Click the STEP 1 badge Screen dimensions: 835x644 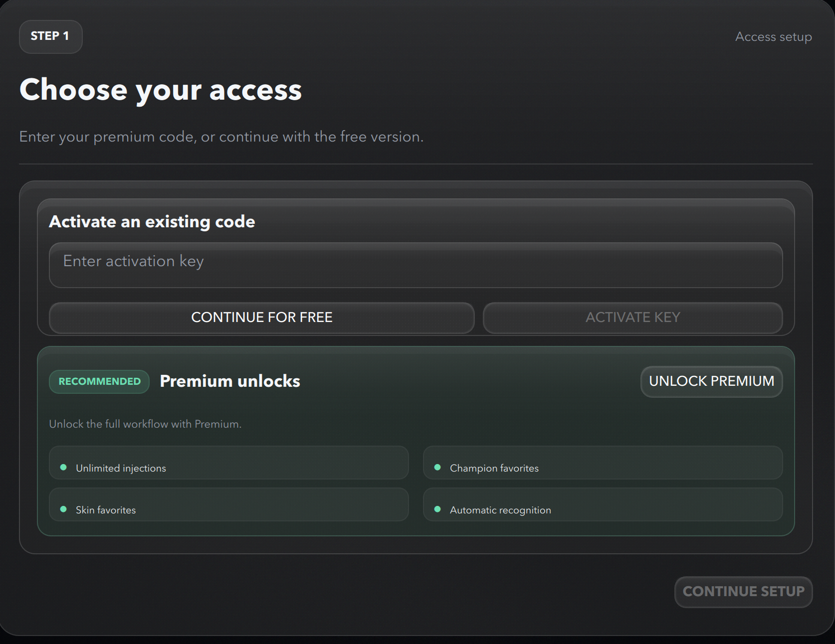click(50, 36)
